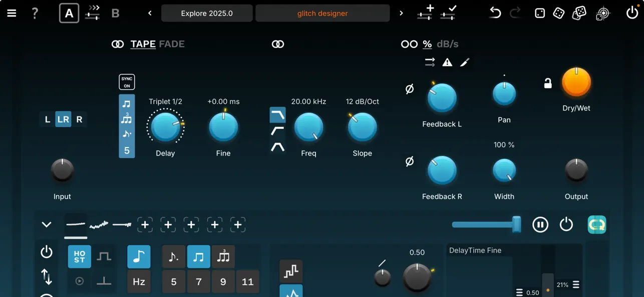Viewport: 644px width, 297px height.
Task: Click the copy A to B settings icon
Action: tap(92, 13)
